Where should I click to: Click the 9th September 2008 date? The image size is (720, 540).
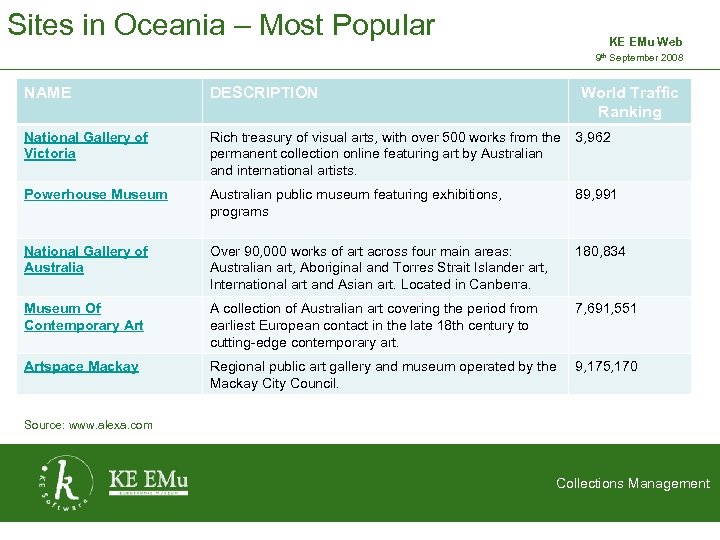click(639, 57)
